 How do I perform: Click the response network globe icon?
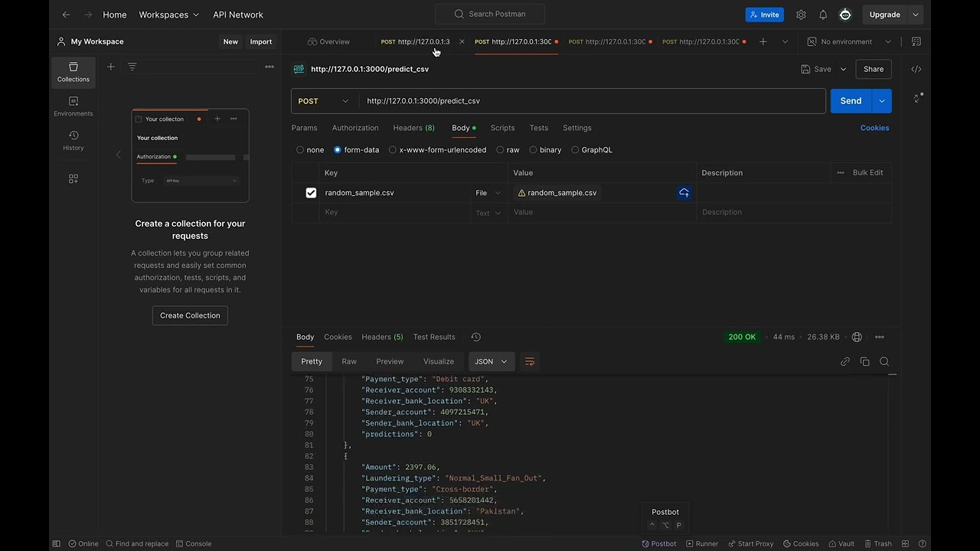[857, 337]
